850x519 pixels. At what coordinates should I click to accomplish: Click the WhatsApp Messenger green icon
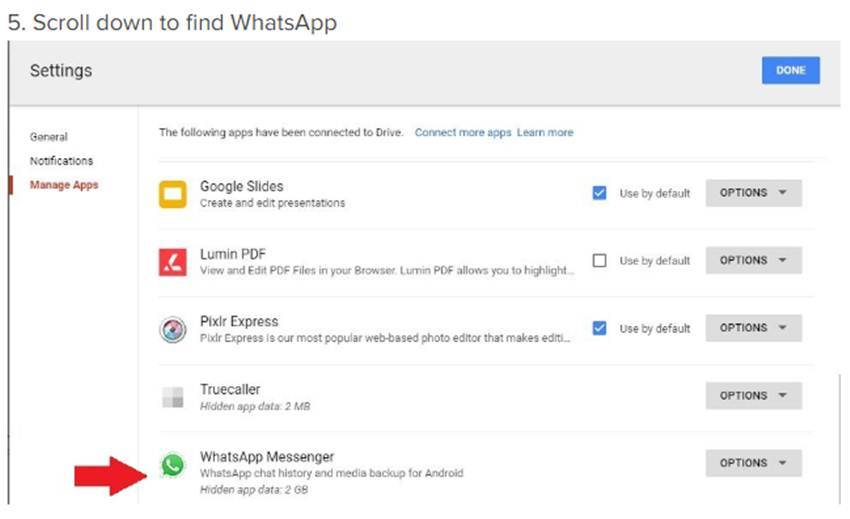click(173, 464)
